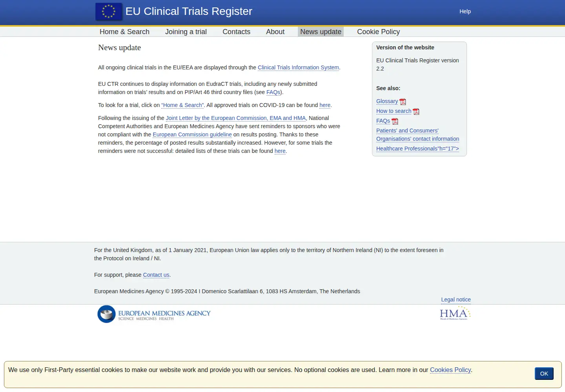Image resolution: width=565 pixels, height=392 pixels.
Task: Click the European Medicines Agency logo
Action: click(x=154, y=314)
